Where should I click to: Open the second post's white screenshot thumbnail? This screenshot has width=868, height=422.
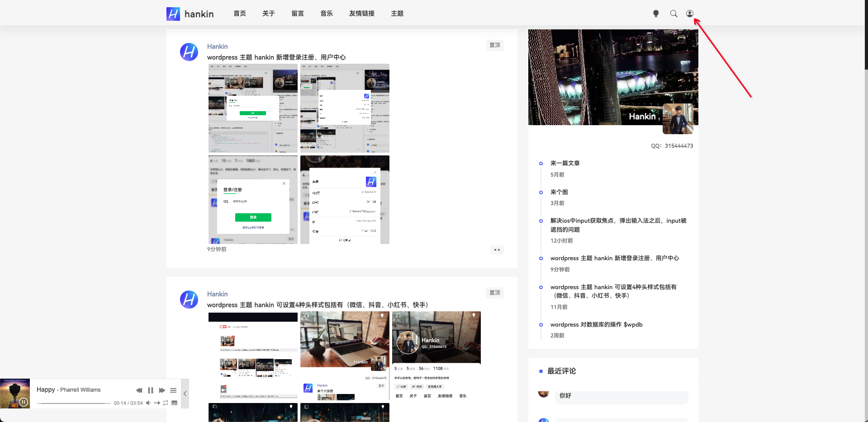pos(253,356)
